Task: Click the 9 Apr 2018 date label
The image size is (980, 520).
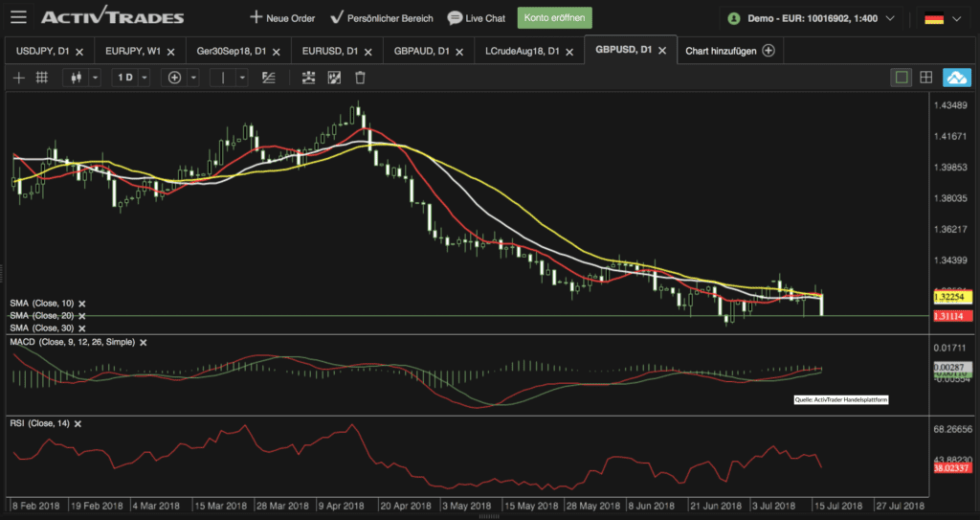Action: pyautogui.click(x=341, y=506)
